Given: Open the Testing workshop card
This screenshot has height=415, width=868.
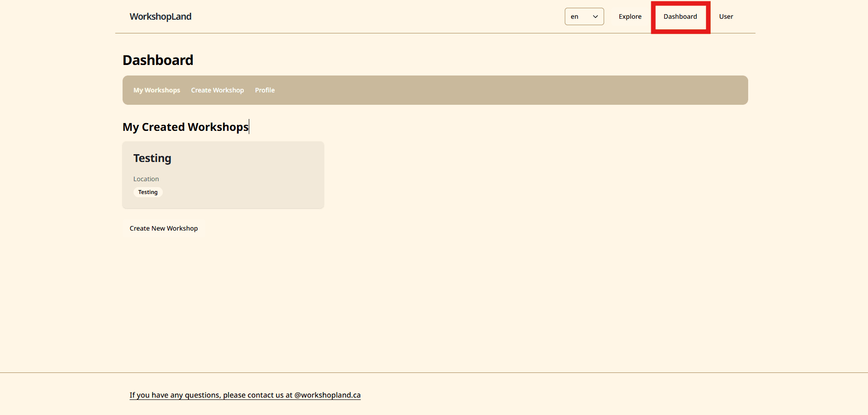Looking at the screenshot, I should point(223,175).
